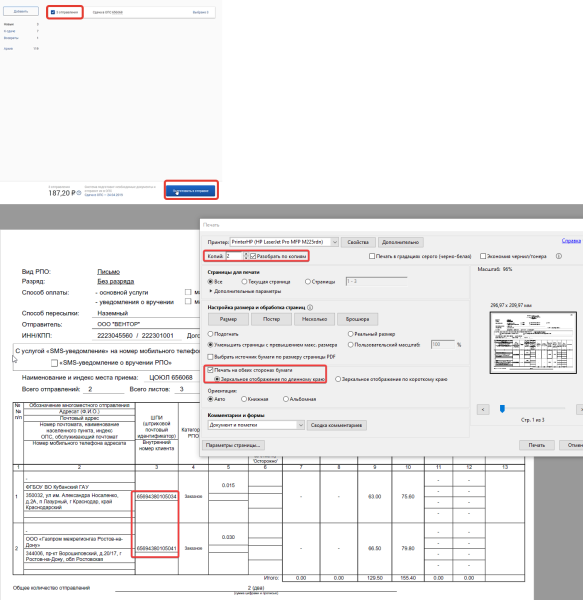Image resolution: width=583 pixels, height=600 pixels.
Task: Click the copies count stepper arrows
Action: (246, 256)
